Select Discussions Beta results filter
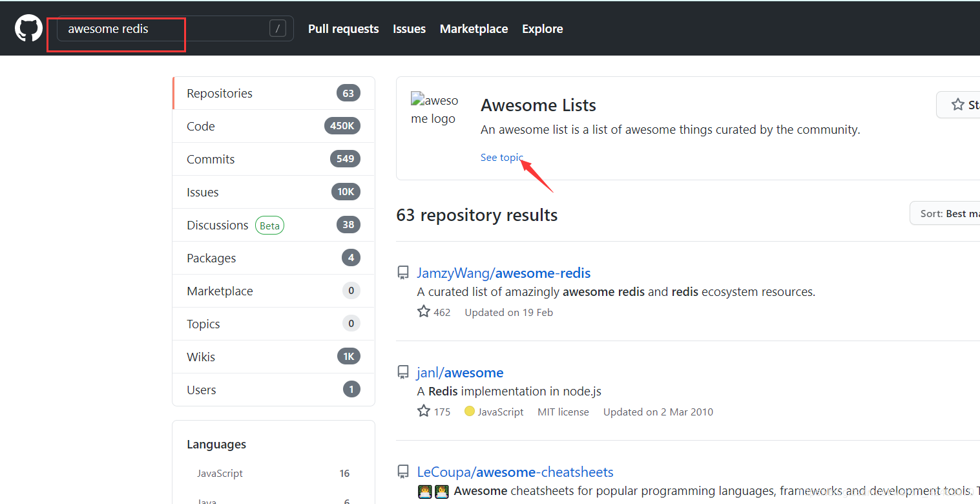This screenshot has height=504, width=980. [273, 225]
